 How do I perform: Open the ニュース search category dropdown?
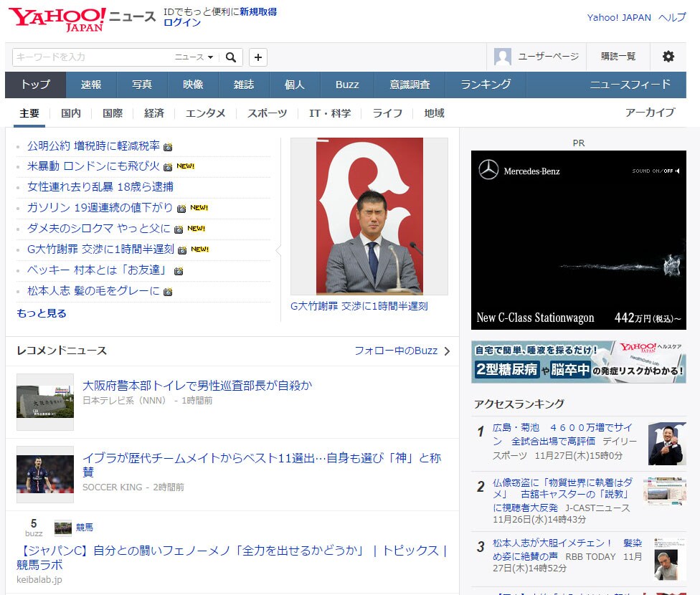(194, 57)
